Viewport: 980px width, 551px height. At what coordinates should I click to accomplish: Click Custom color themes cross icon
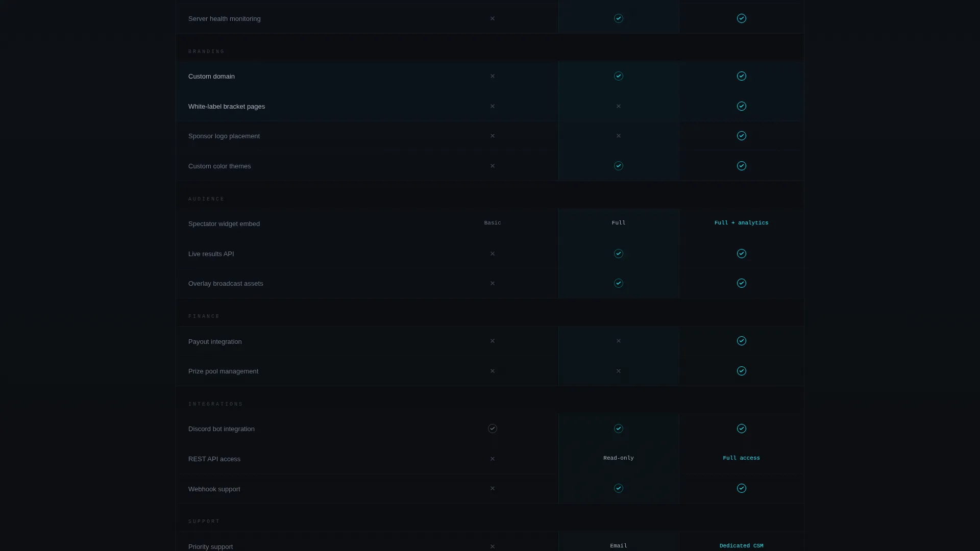pyautogui.click(x=493, y=166)
